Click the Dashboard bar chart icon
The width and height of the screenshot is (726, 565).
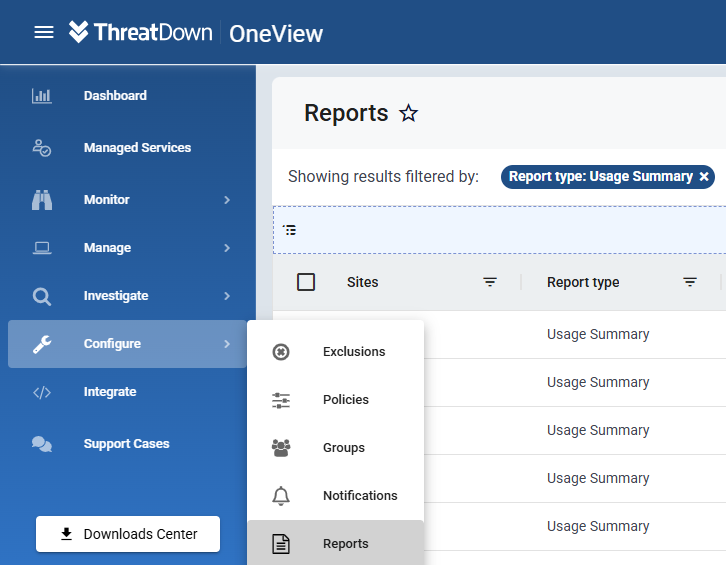pos(42,96)
